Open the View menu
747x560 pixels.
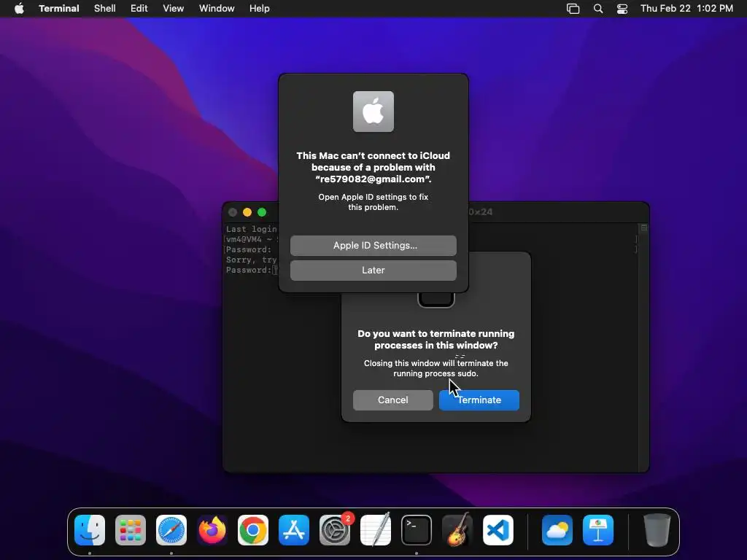(174, 9)
